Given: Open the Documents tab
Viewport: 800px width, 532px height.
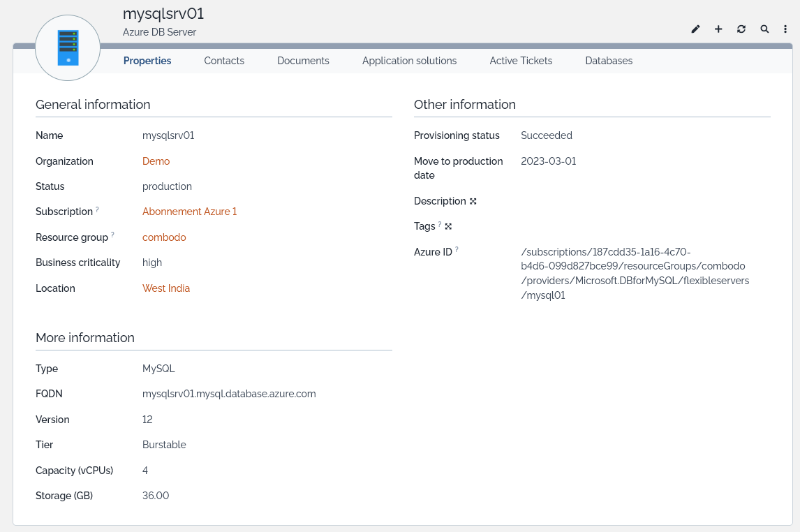Looking at the screenshot, I should [303, 61].
